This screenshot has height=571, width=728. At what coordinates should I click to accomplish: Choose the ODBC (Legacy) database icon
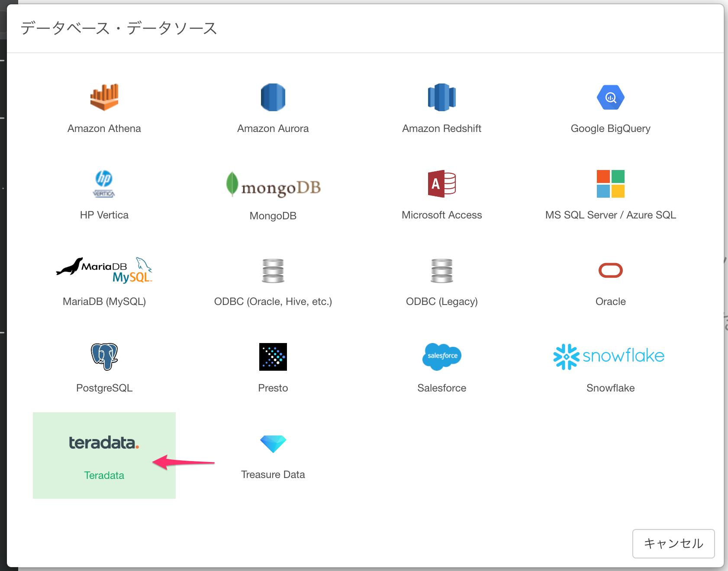(442, 271)
